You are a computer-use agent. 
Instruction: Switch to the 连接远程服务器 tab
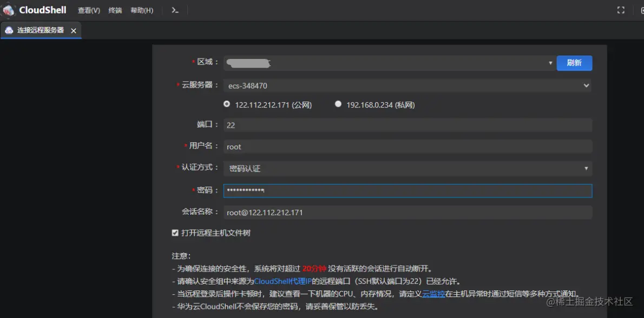pyautogui.click(x=41, y=30)
